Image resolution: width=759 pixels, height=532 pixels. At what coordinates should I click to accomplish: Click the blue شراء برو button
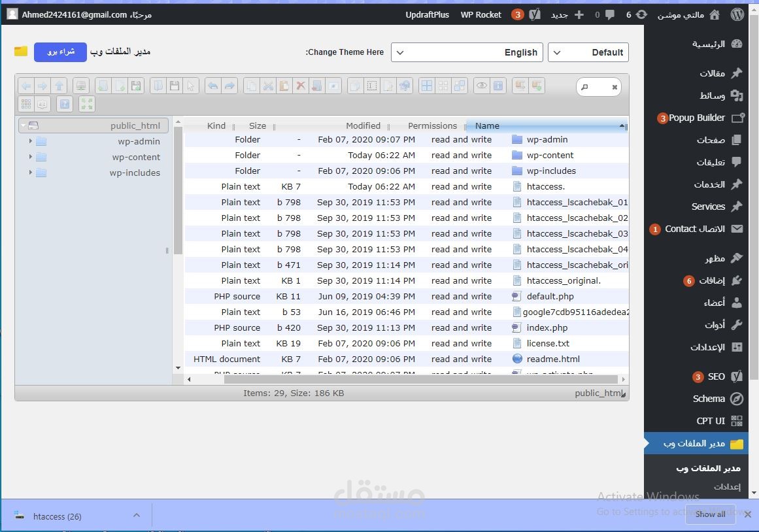pos(60,52)
